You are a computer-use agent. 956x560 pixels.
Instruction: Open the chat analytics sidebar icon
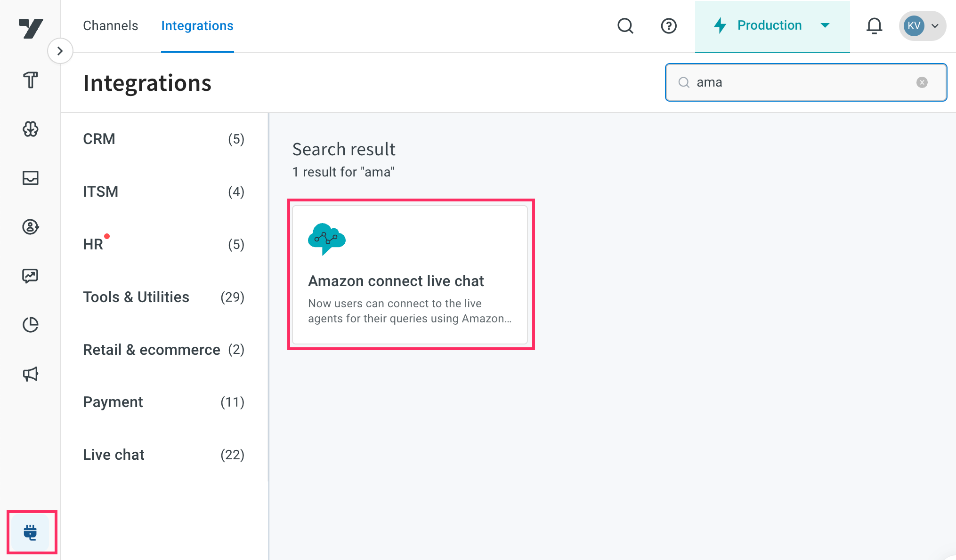(31, 276)
